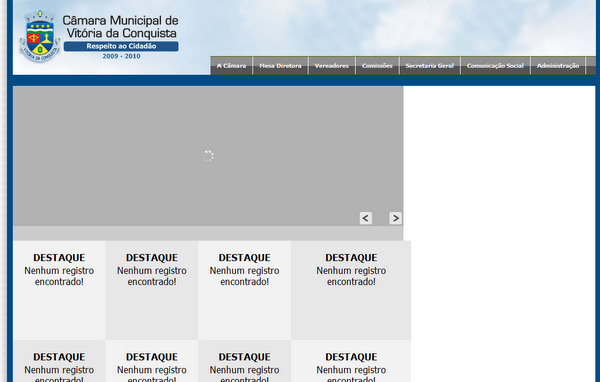Open Comunicação Social menu

coord(495,65)
